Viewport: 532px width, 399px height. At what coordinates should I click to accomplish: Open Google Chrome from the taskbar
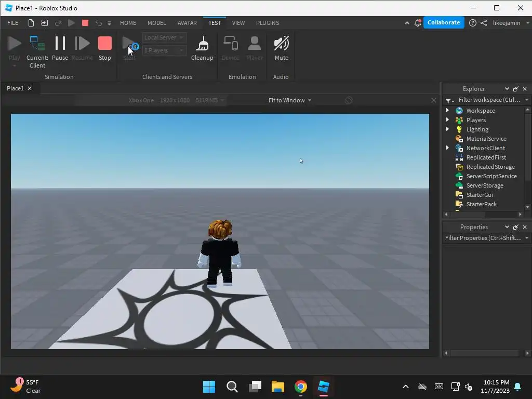301,387
